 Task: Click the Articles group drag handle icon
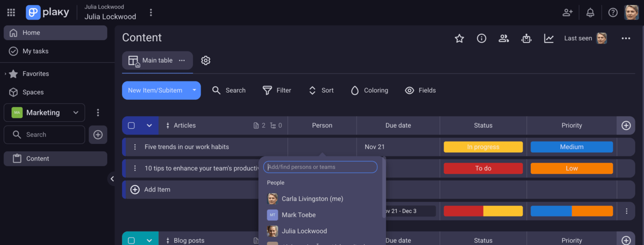[x=168, y=126]
